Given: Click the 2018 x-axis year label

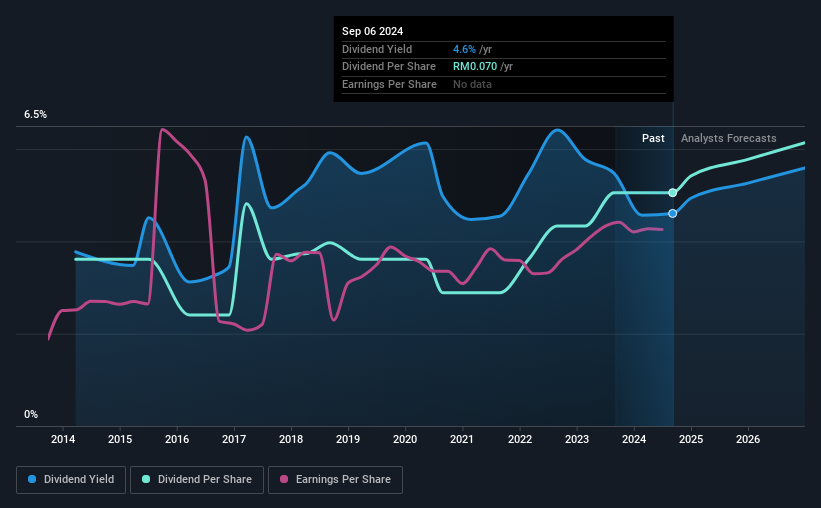Looking at the screenshot, I should (x=291, y=439).
